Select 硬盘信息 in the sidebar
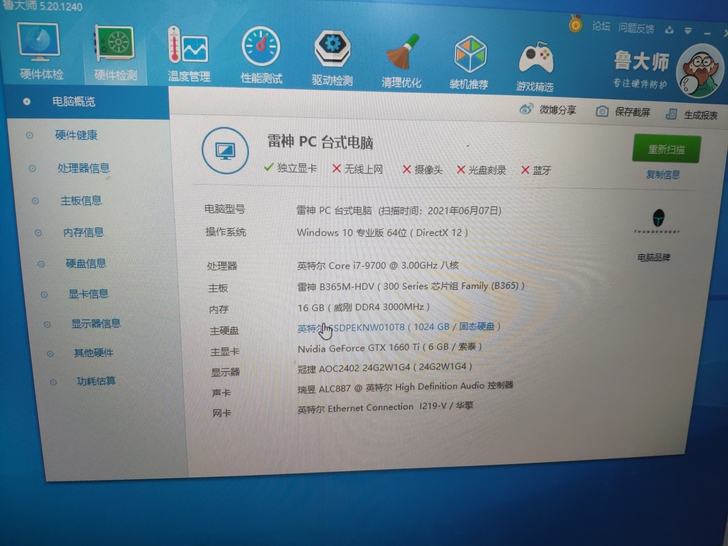 (x=86, y=263)
